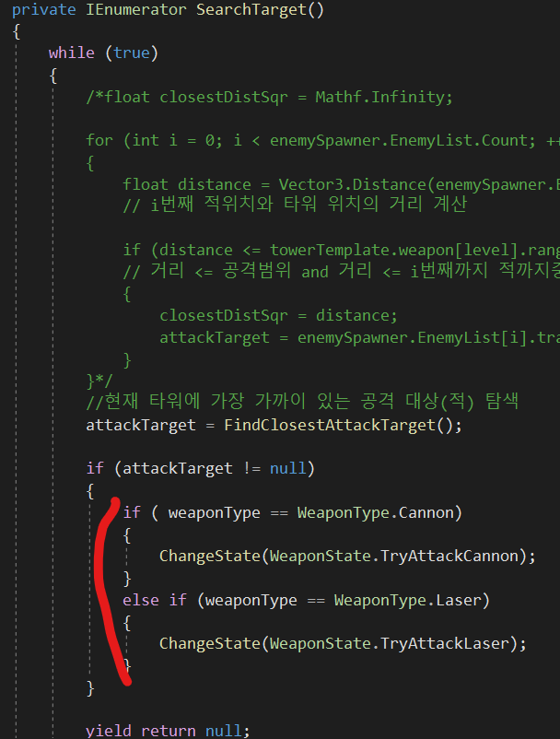Click ChangeState call for the Laser state
560x739 pixels.
[x=209, y=643]
